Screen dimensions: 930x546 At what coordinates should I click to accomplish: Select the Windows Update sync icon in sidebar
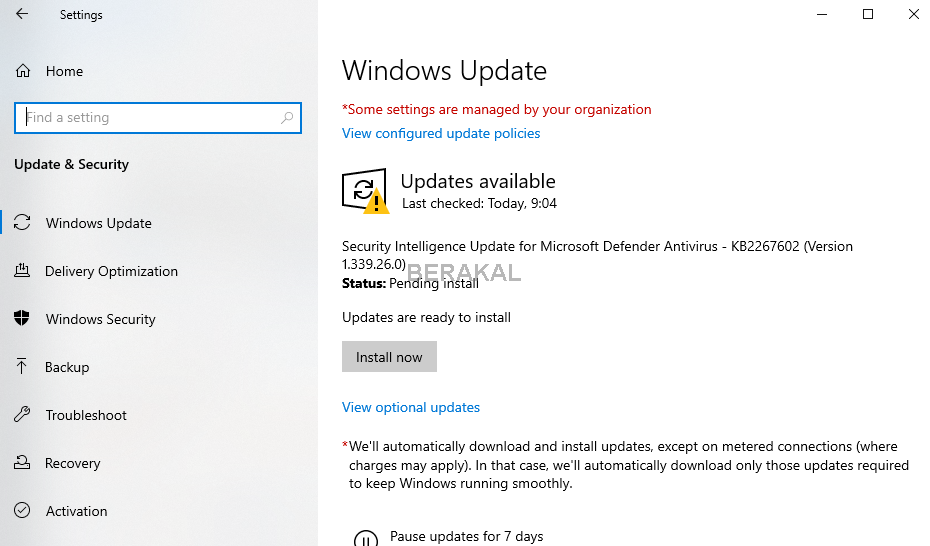(22, 223)
